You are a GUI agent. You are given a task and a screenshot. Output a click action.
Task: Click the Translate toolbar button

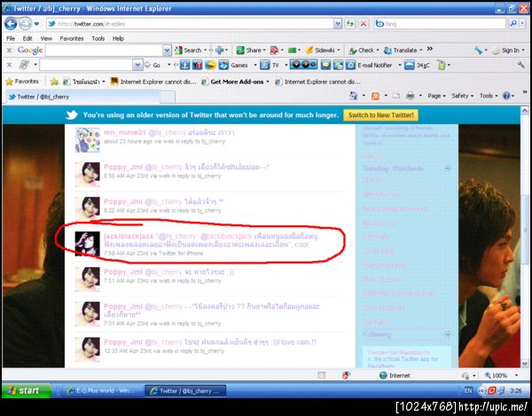401,51
